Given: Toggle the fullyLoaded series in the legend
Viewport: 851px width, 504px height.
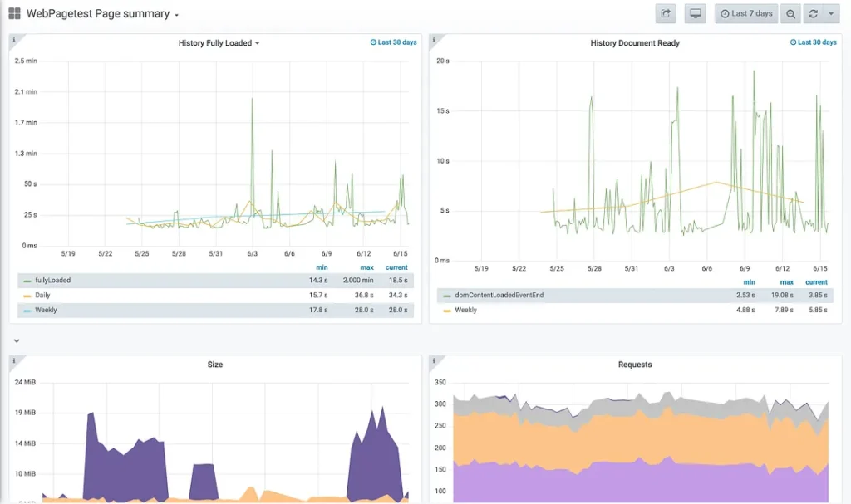Looking at the screenshot, I should (x=52, y=281).
